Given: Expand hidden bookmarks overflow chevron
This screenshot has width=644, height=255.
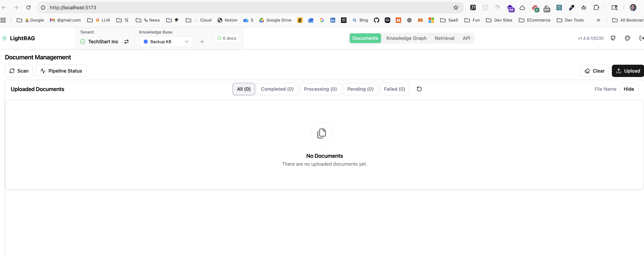Looking at the screenshot, I should (598, 20).
